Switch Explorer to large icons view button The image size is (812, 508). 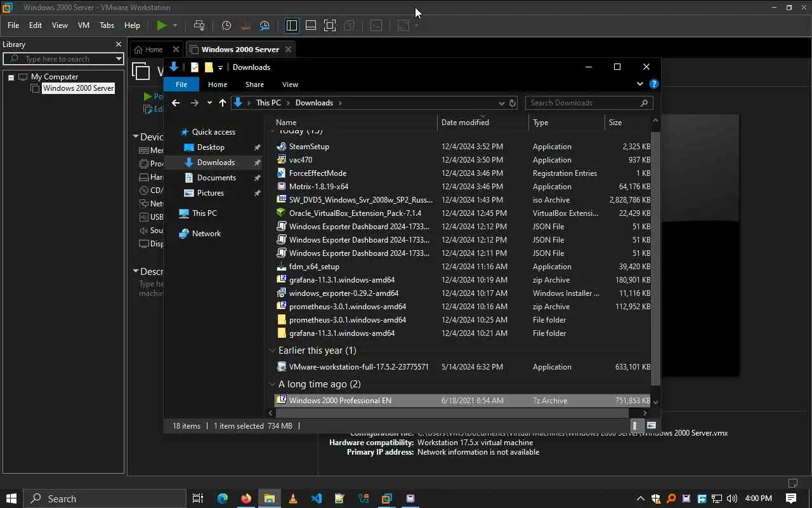coord(651,425)
